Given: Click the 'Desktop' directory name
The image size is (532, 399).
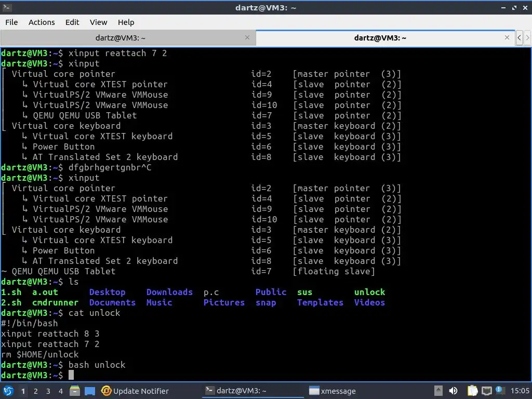Looking at the screenshot, I should coord(107,292).
